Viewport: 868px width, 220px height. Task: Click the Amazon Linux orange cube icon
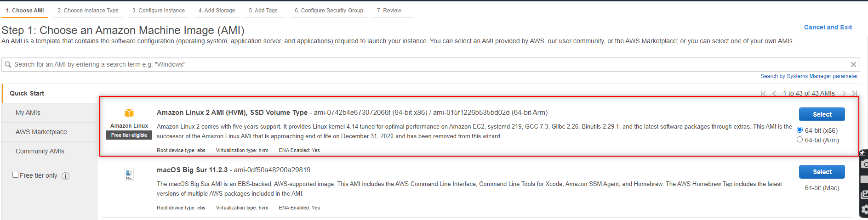pos(129,113)
